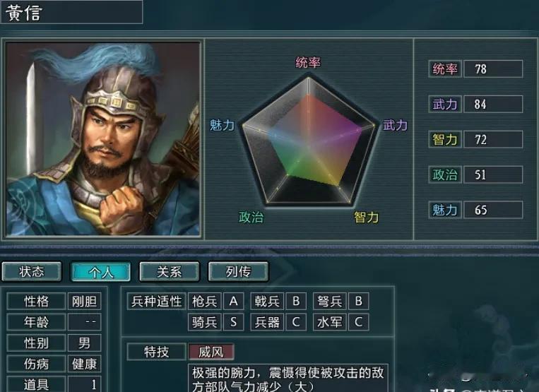Switch to the 状态 tab

tap(32, 271)
